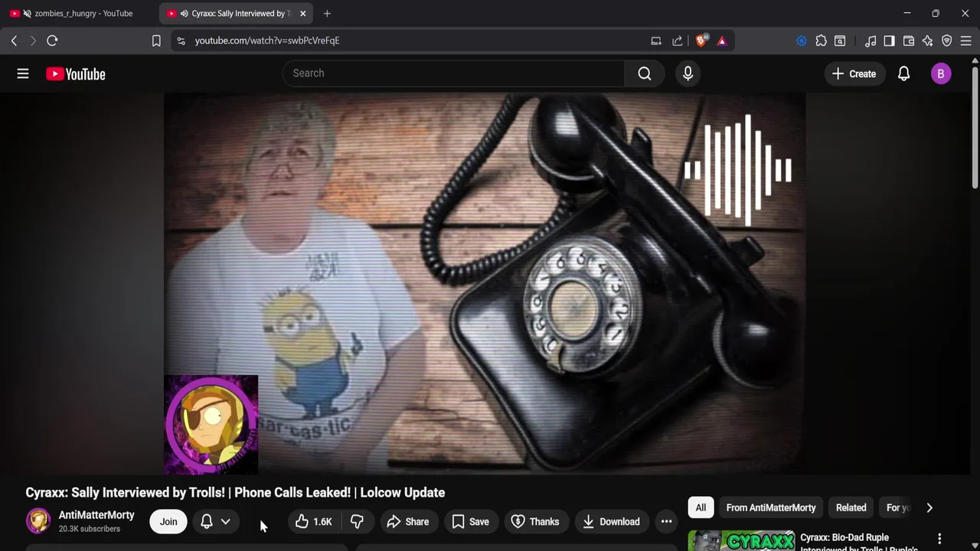The image size is (980, 551).
Task: Open options for Bio-Dad Ruple video
Action: [939, 539]
